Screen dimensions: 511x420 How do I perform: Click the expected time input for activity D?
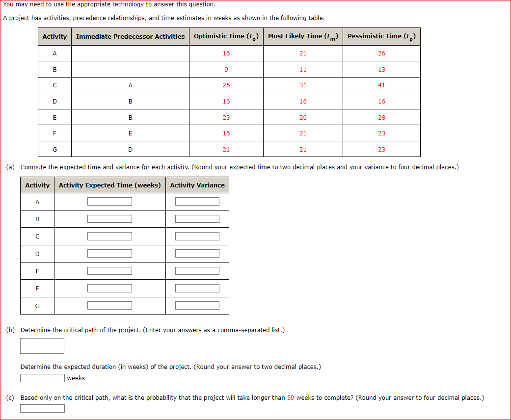coord(109,253)
